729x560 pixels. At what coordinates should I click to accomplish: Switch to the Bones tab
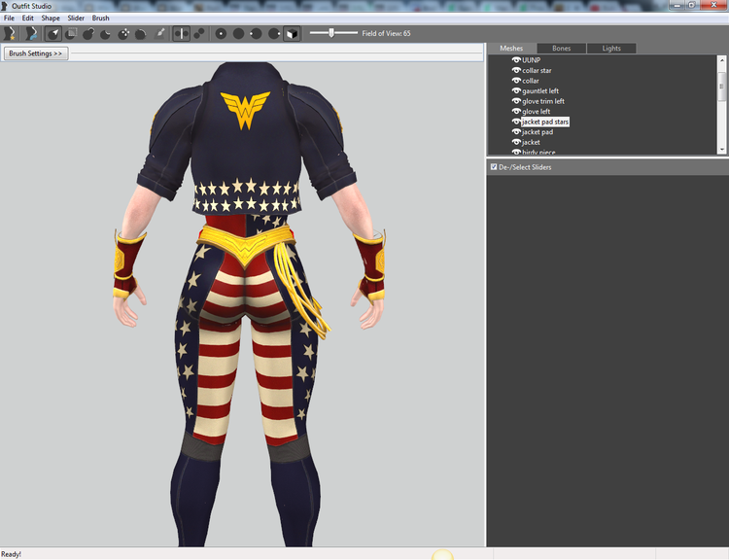tap(561, 49)
